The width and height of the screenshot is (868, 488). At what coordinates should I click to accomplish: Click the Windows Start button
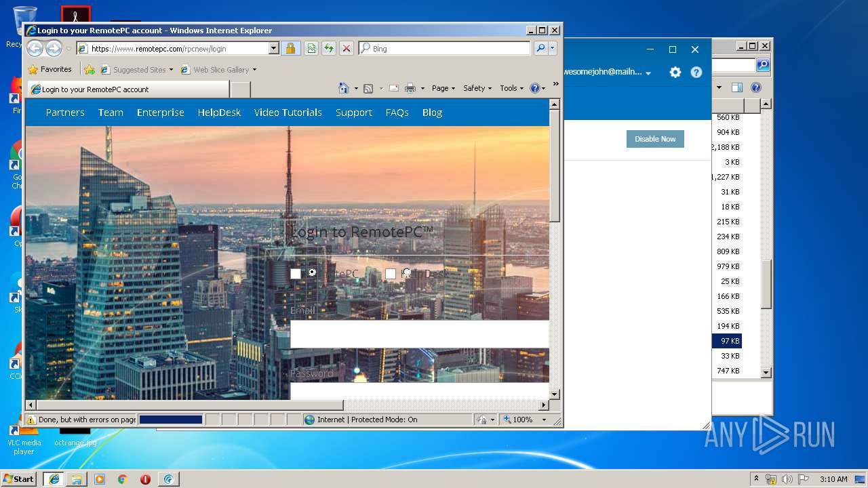(x=18, y=479)
